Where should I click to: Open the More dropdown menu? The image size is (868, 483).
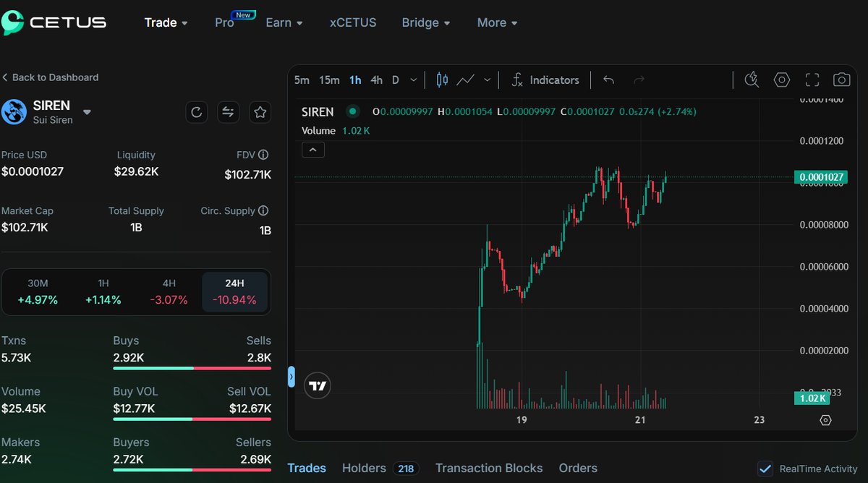click(x=497, y=22)
